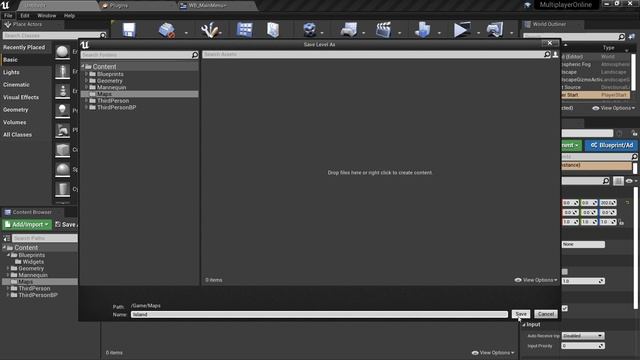Click the Save Current level toolbar icon
Viewport: 640px width, 360px height.
[129, 30]
